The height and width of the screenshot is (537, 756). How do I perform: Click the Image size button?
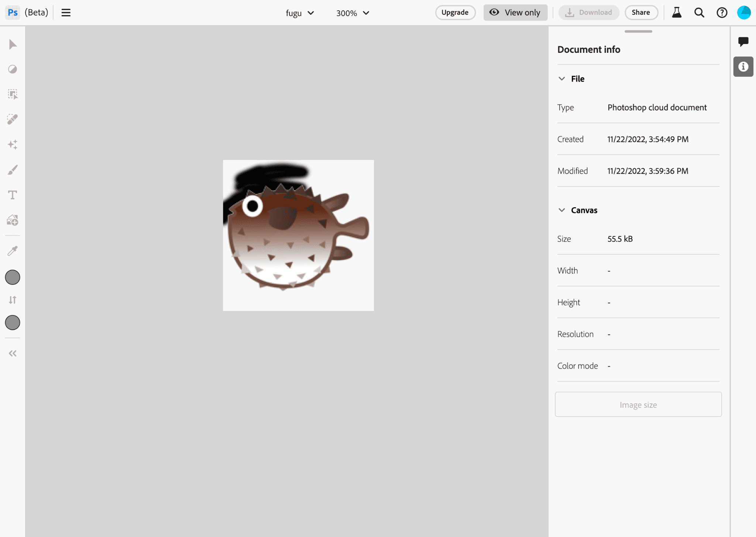[x=638, y=404]
